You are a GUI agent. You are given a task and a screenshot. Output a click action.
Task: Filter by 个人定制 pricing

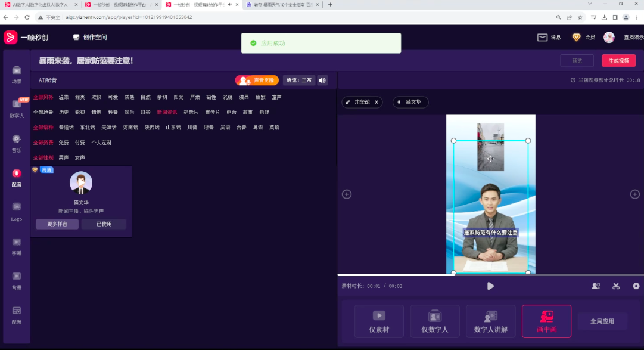tap(101, 143)
